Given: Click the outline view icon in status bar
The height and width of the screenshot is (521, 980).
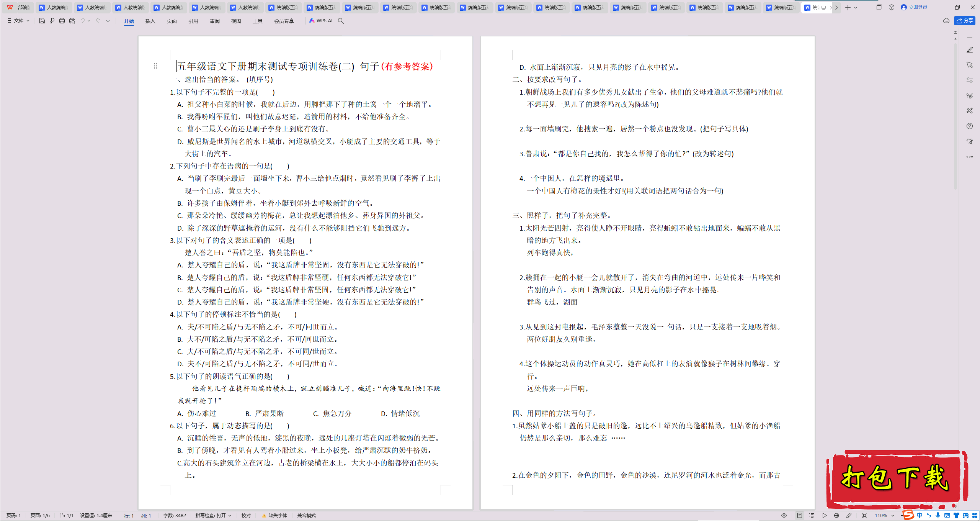Looking at the screenshot, I should [x=812, y=516].
